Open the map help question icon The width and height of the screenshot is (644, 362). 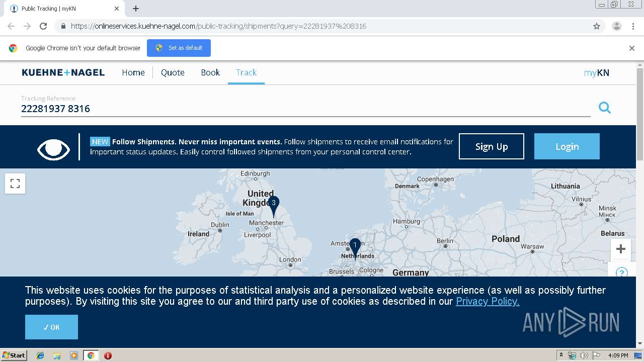(x=621, y=271)
